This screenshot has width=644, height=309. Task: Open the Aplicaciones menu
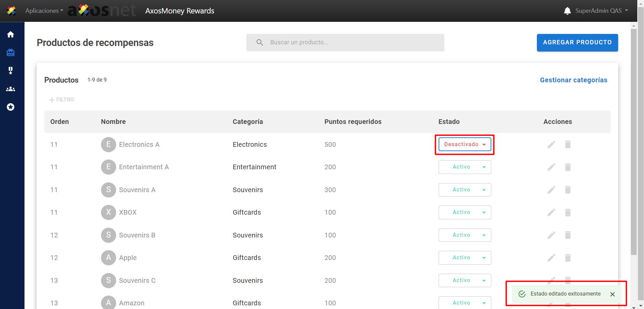pyautogui.click(x=44, y=11)
